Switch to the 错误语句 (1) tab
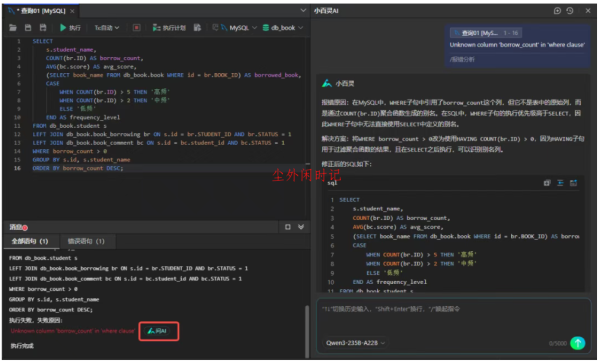This screenshot has height=363, width=600. 86,241
